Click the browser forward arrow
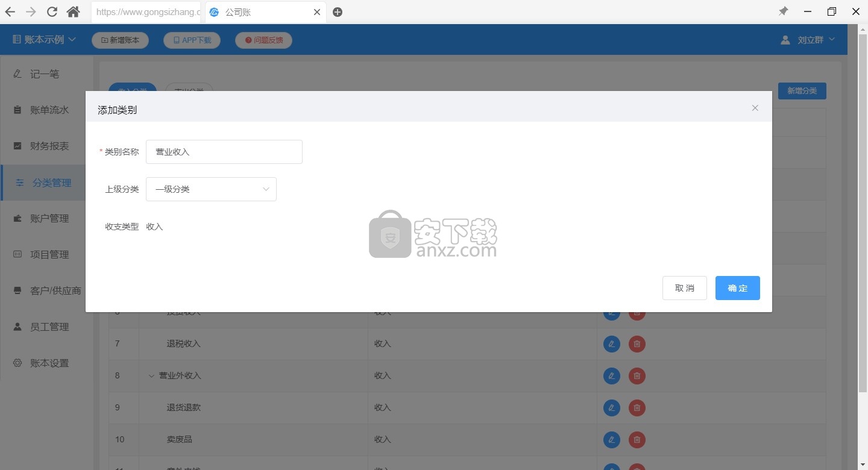Image resolution: width=868 pixels, height=470 pixels. (x=31, y=11)
